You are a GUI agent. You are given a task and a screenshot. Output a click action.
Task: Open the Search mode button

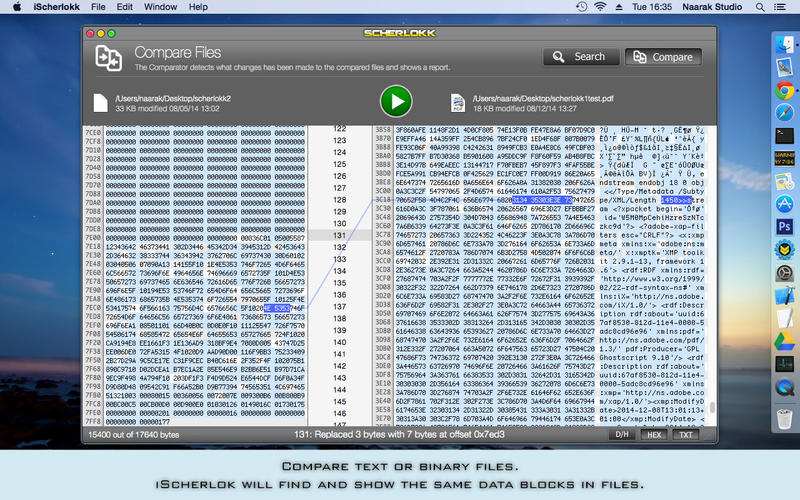point(581,57)
